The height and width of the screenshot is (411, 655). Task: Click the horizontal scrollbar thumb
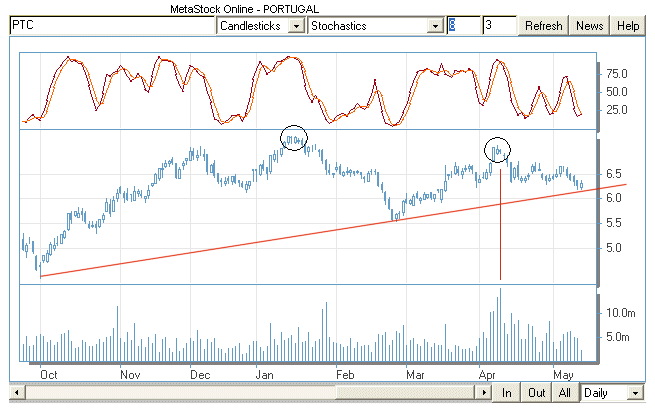[404, 393]
